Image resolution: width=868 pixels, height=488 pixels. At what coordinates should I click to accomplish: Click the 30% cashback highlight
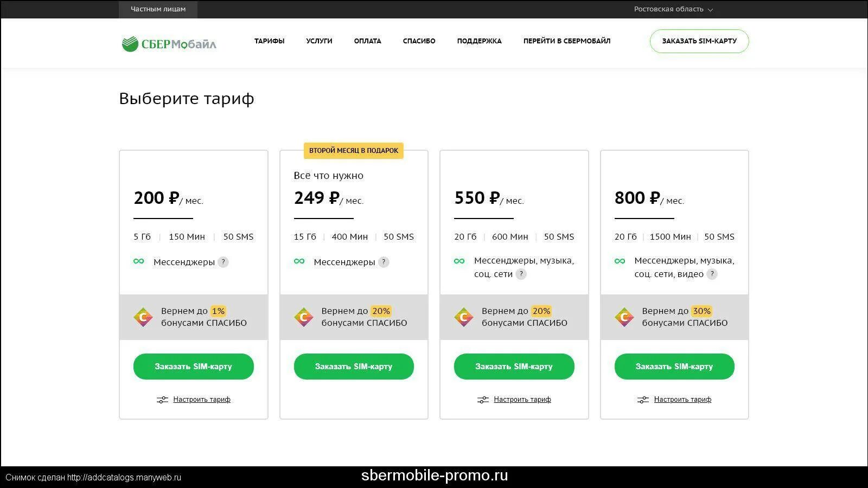coord(701,311)
